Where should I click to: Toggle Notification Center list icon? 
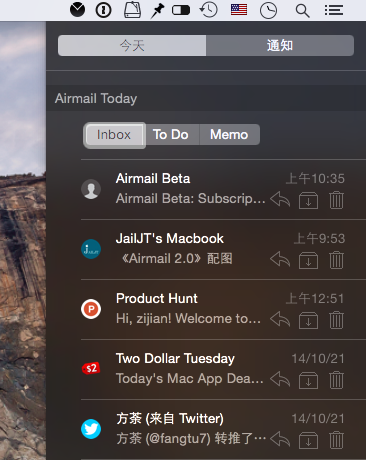(334, 10)
